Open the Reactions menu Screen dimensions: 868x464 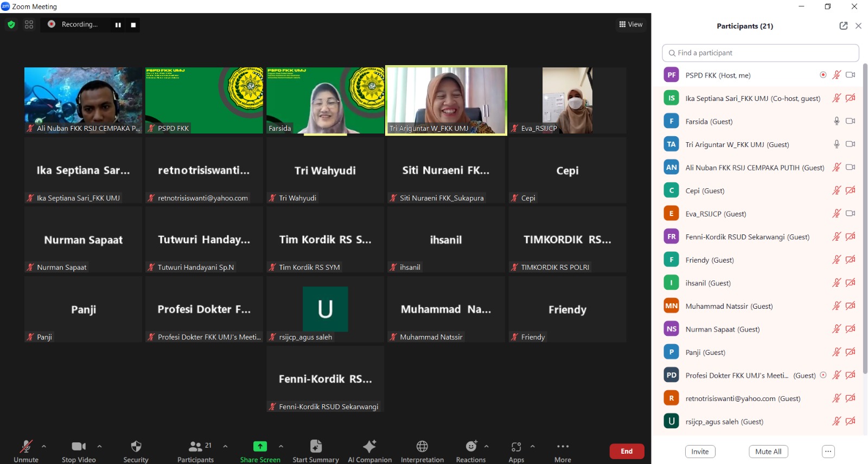[x=471, y=451]
